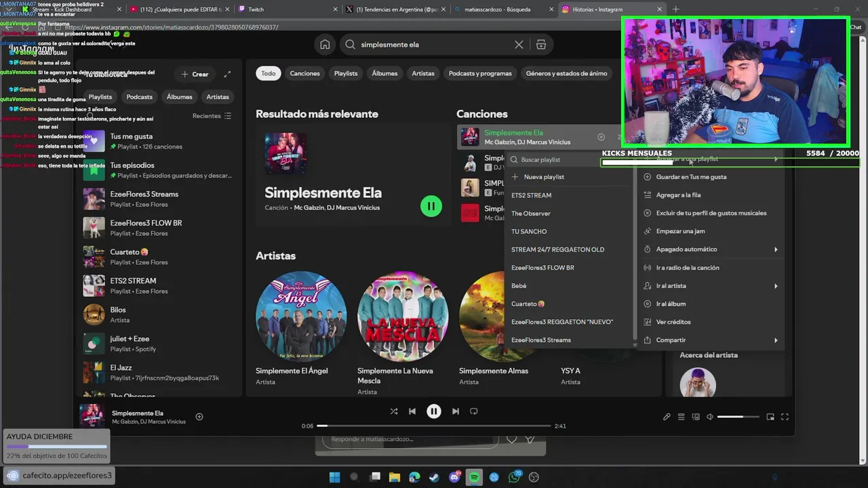The image size is (868, 488).
Task: Add Simplesmente Ela song row to liked
Action: pyautogui.click(x=601, y=137)
